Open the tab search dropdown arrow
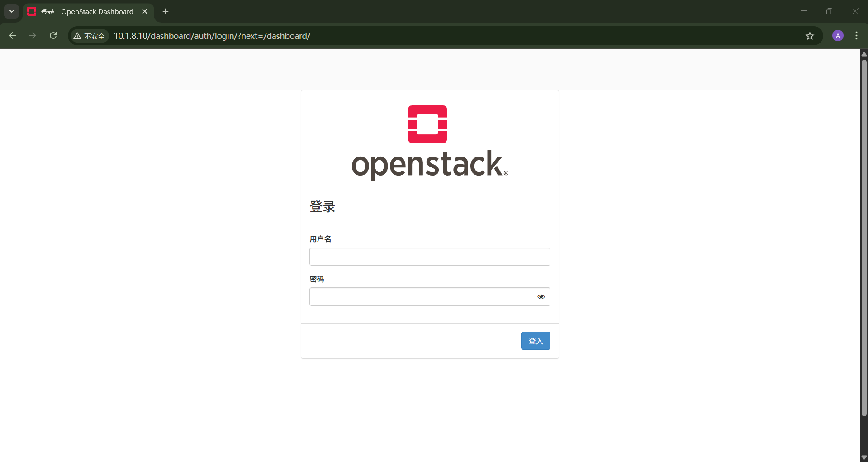The image size is (868, 462). point(12,11)
